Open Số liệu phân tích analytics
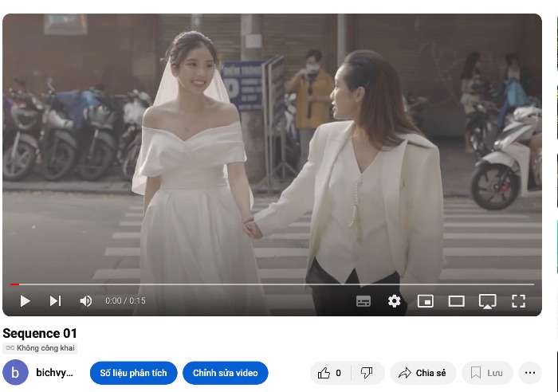The image size is (558, 392). [133, 373]
